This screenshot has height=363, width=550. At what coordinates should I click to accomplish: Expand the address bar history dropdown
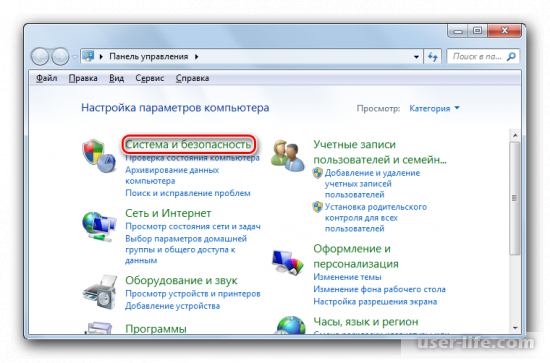pos(416,57)
